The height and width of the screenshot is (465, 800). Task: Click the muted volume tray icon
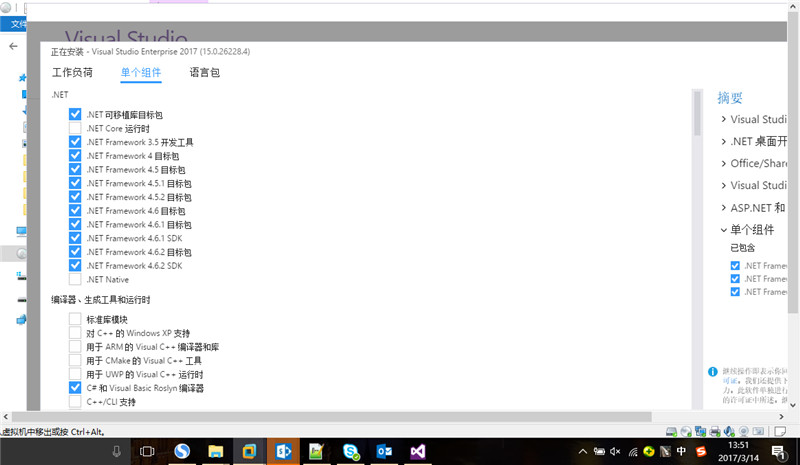pos(615,451)
